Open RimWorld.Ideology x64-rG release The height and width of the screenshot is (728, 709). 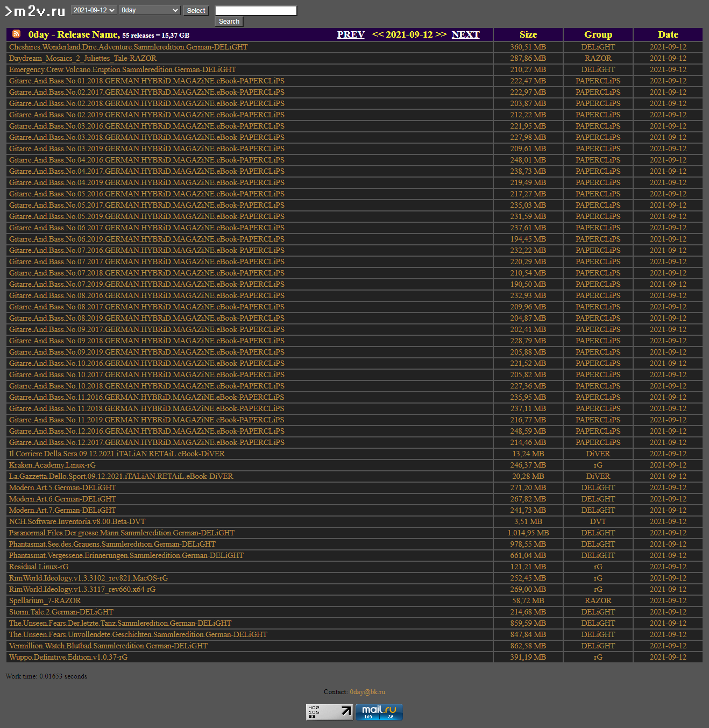[82, 589]
